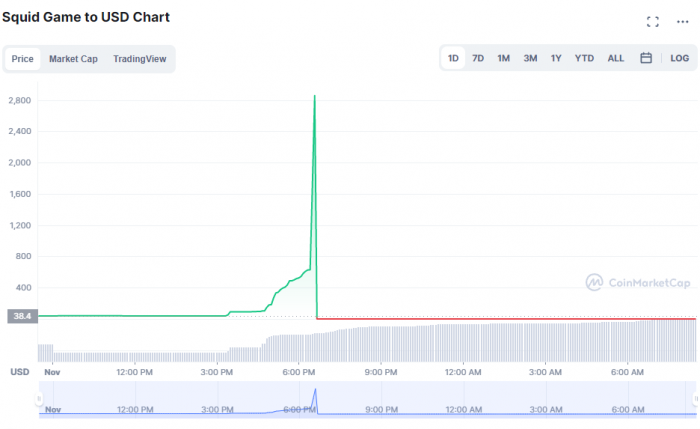Select the 1D time range
Screen dimensions: 700x429
coord(453,58)
